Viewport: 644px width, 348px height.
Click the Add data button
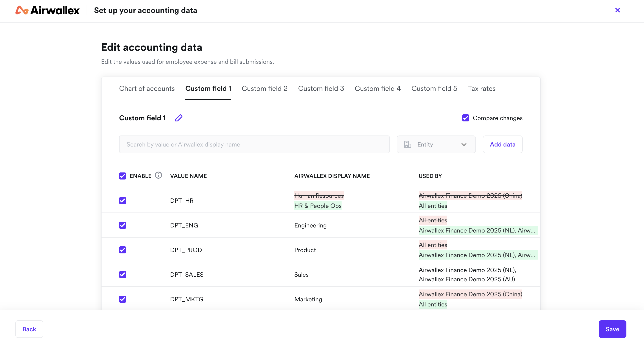click(x=502, y=144)
